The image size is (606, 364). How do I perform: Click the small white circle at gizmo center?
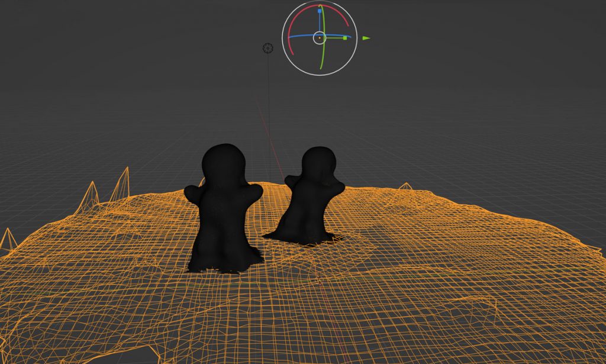[x=319, y=38]
